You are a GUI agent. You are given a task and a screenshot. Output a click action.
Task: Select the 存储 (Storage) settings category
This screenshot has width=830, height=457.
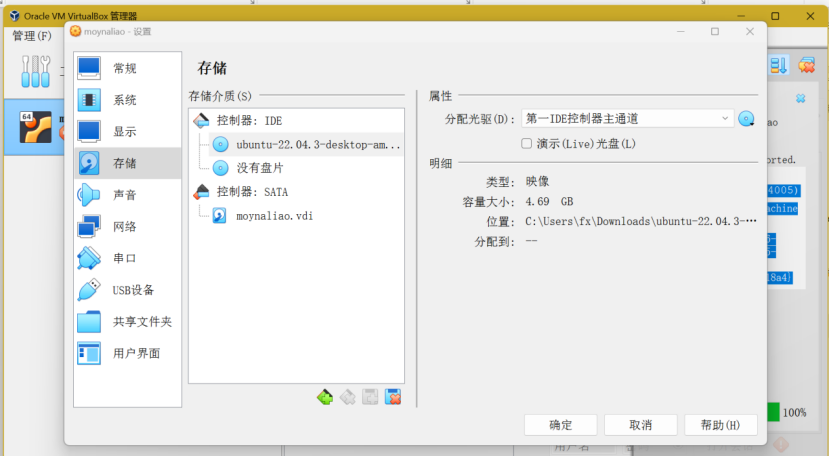(127, 163)
